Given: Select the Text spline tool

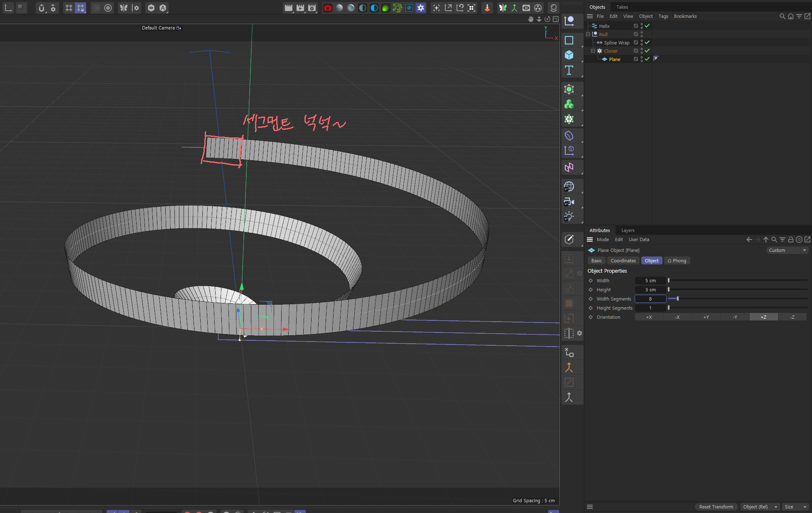Looking at the screenshot, I should (x=569, y=70).
